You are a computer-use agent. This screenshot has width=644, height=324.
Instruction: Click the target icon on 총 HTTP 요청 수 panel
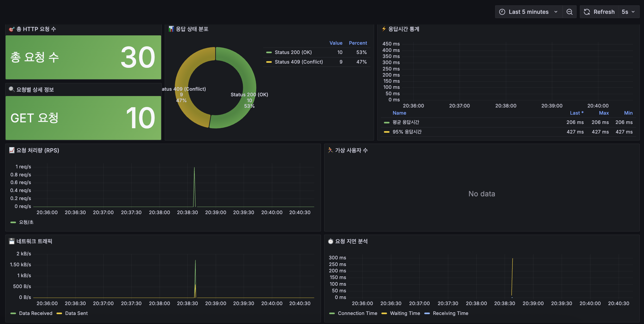pos(11,29)
